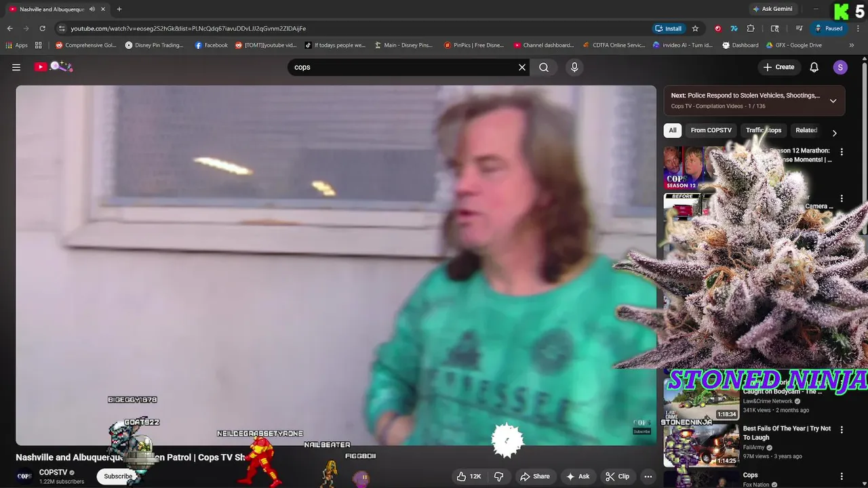Subscribe to COPSTV channel
Viewport: 868px width, 488px height.
pos(118,476)
